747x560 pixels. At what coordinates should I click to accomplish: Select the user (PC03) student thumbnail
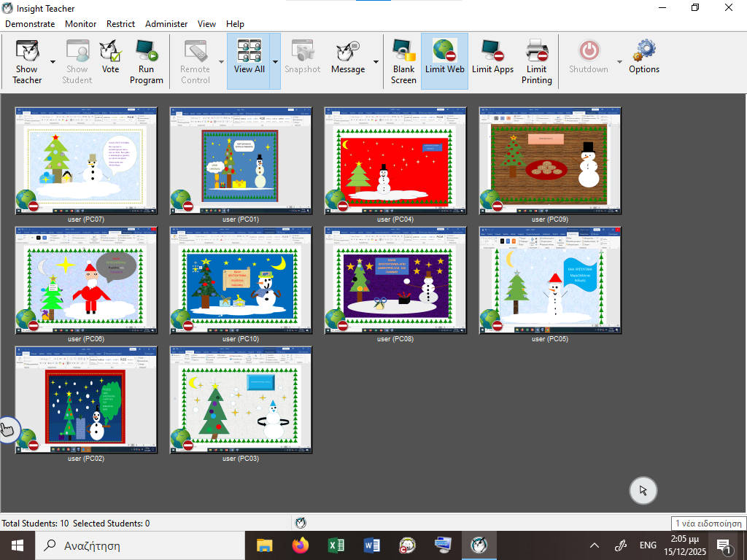(x=241, y=400)
